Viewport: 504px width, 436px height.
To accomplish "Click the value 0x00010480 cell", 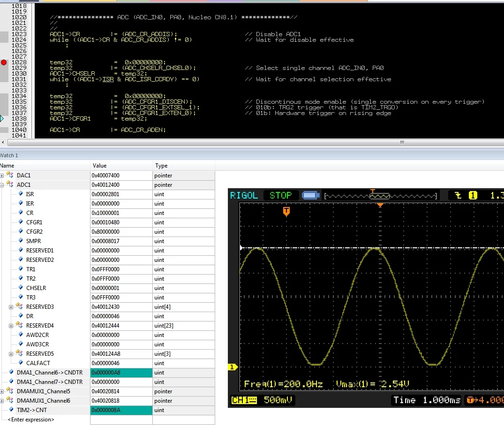I will click(121, 222).
